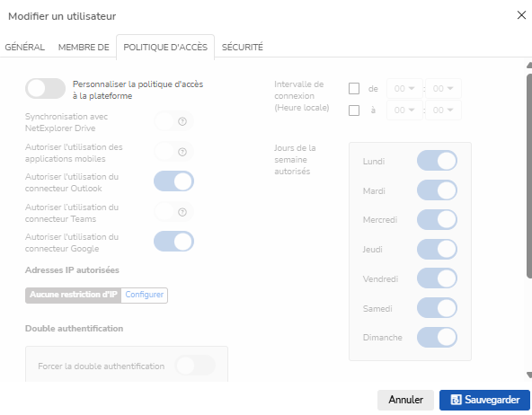Click help icon for NetExplorer Drive synchronisation
Screen dimensions: 532x415
[182, 121]
